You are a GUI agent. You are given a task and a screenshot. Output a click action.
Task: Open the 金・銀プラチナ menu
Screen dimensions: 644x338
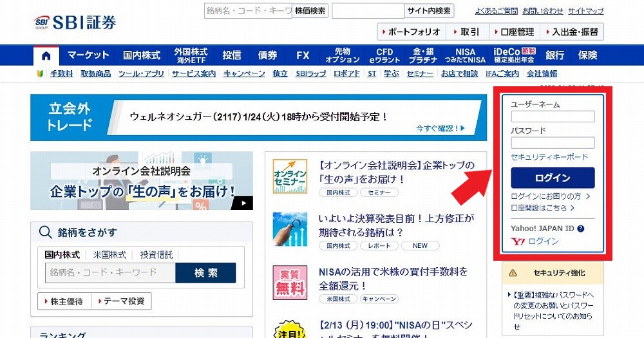tap(423, 55)
